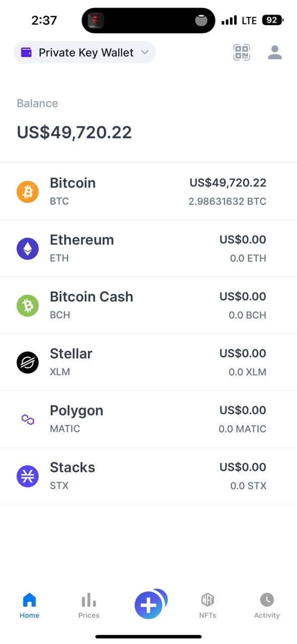Tap the Stellar asset icon

(x=27, y=362)
